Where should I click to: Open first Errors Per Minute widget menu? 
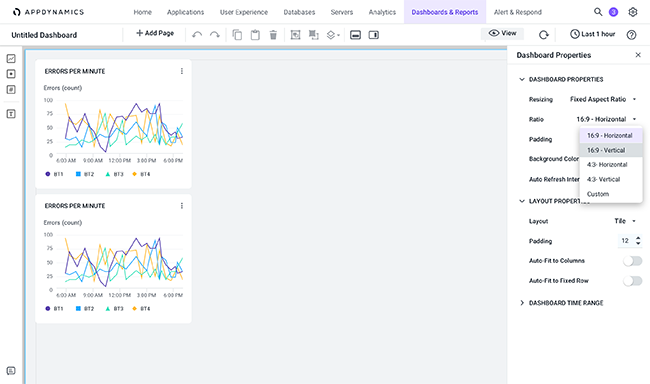pos(182,71)
